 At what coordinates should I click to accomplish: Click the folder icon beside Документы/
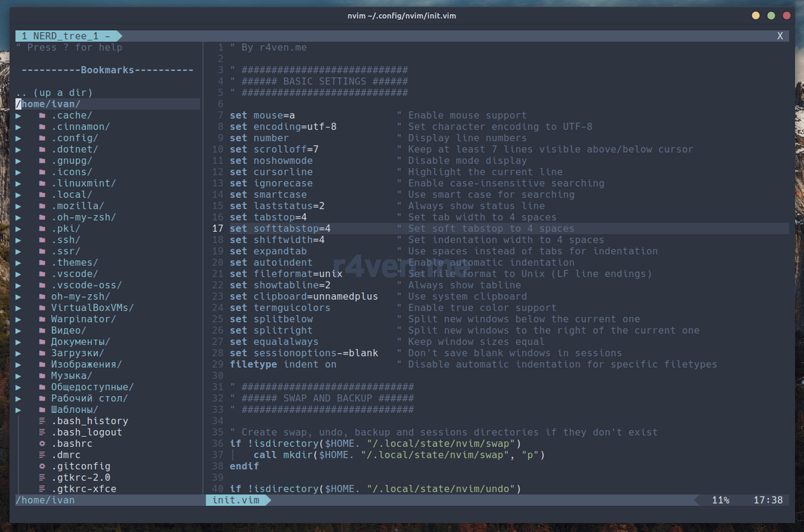pos(42,342)
